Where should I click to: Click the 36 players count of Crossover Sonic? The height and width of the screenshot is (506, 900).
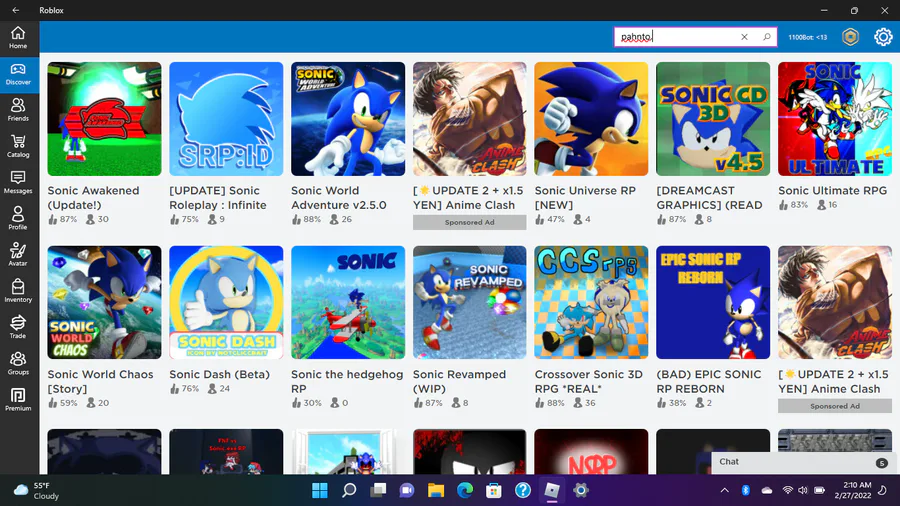(584, 403)
